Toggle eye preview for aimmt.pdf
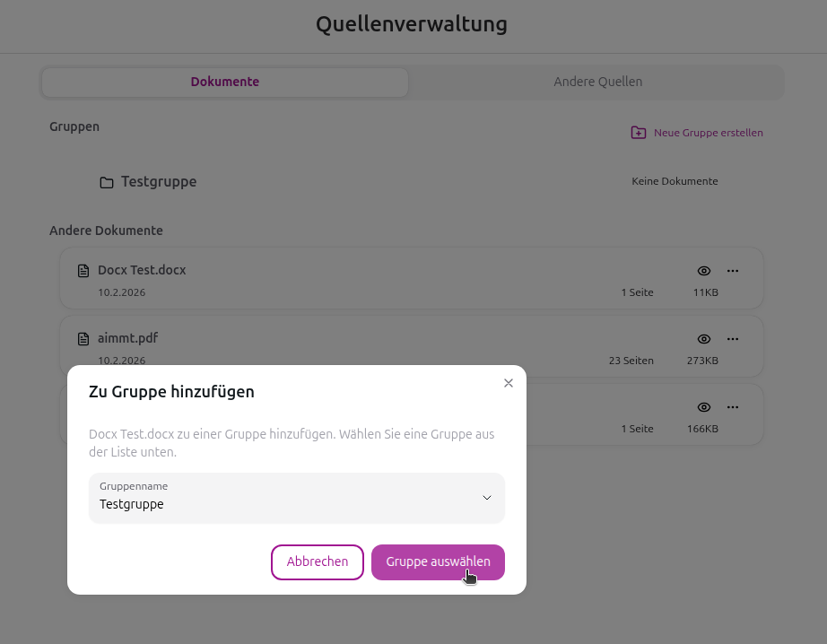The height and width of the screenshot is (644, 827). pos(704,339)
